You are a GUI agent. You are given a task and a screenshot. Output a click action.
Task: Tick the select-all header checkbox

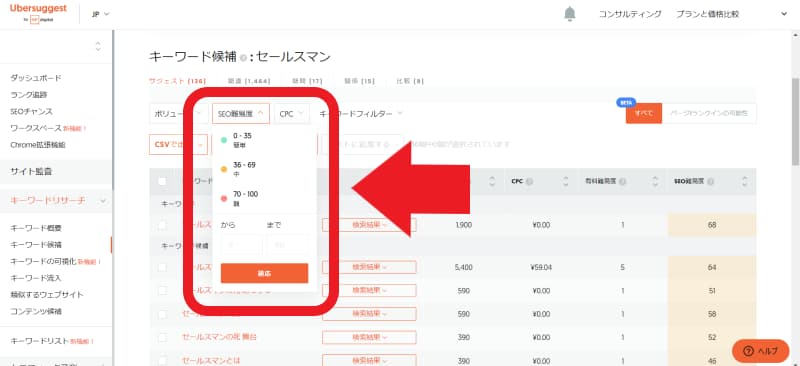(162, 181)
